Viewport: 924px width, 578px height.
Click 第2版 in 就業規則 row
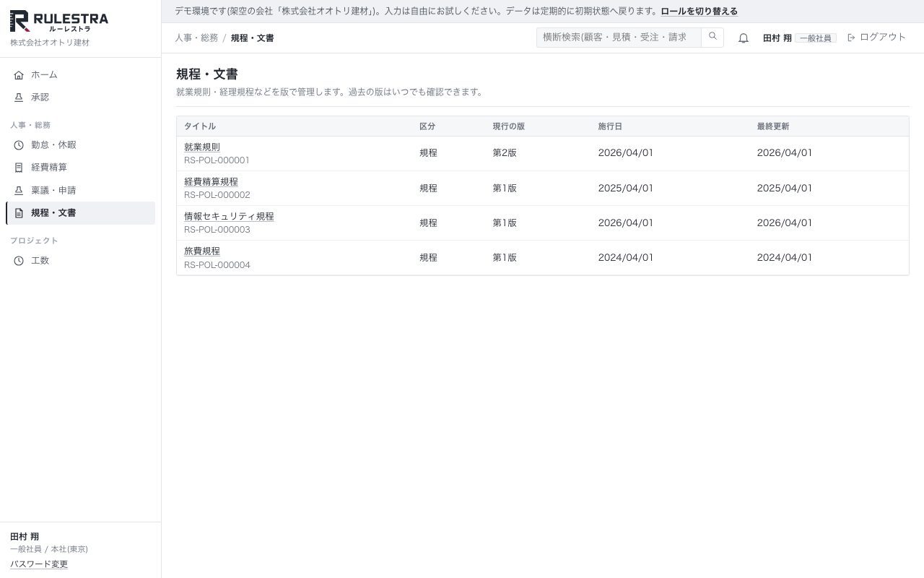click(x=505, y=153)
